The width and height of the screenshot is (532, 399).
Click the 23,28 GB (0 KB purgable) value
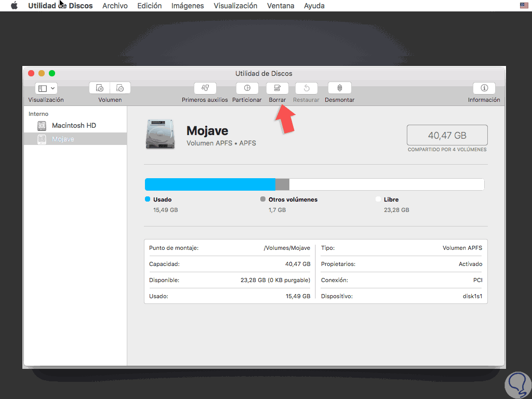[x=275, y=280]
